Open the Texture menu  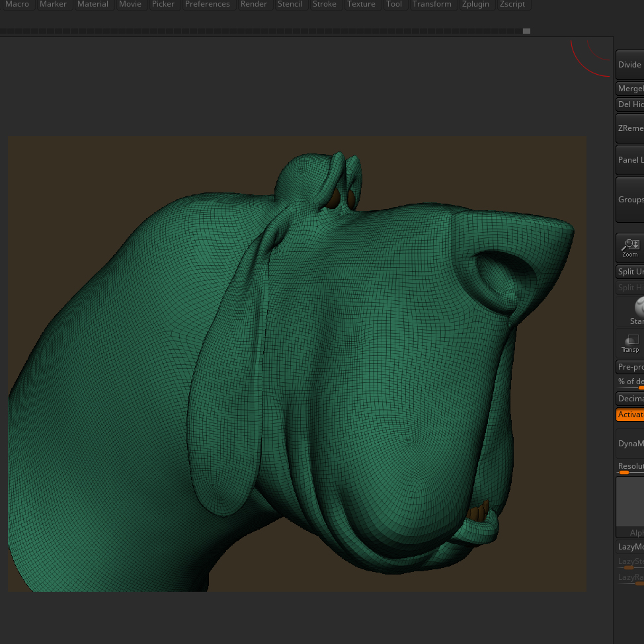pyautogui.click(x=361, y=4)
